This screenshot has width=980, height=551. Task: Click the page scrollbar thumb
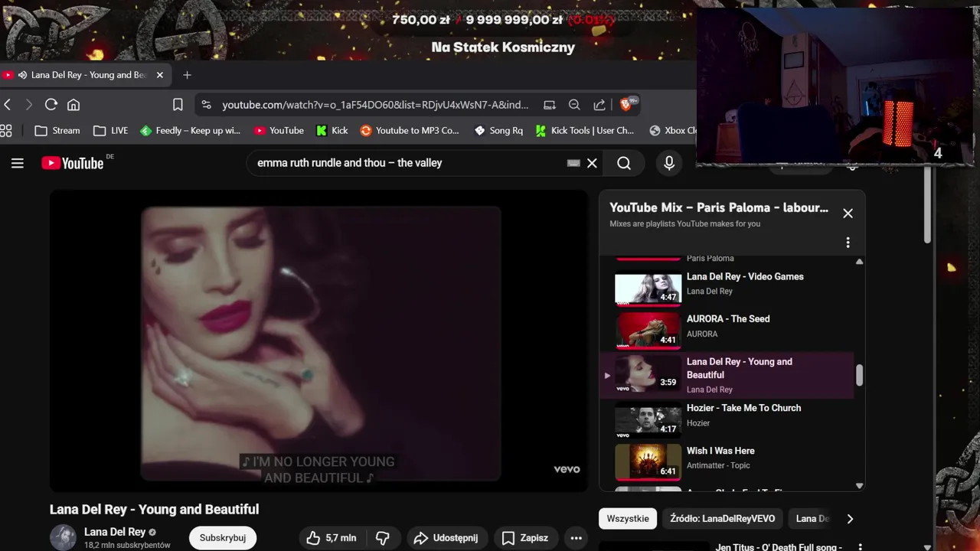pos(928,203)
